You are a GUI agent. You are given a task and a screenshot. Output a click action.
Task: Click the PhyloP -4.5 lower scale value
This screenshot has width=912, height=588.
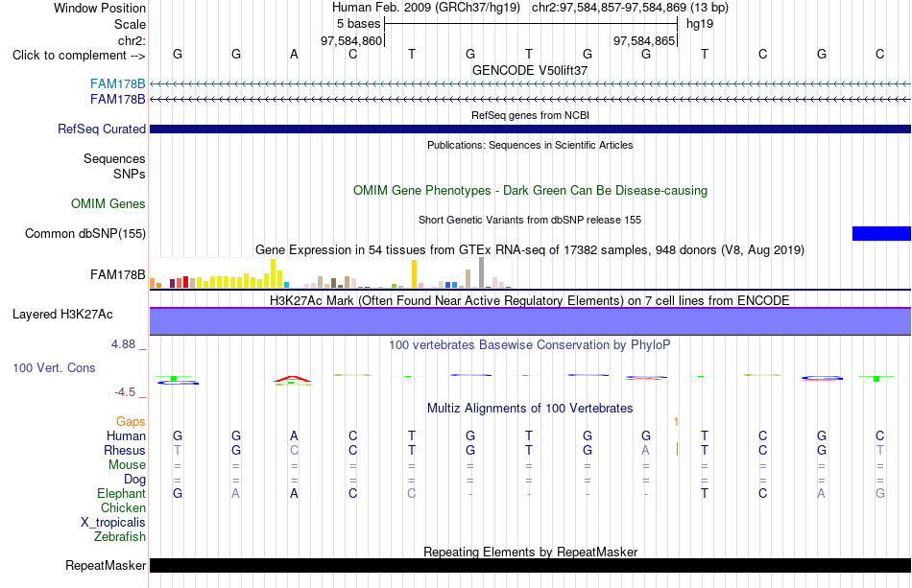pyautogui.click(x=125, y=392)
